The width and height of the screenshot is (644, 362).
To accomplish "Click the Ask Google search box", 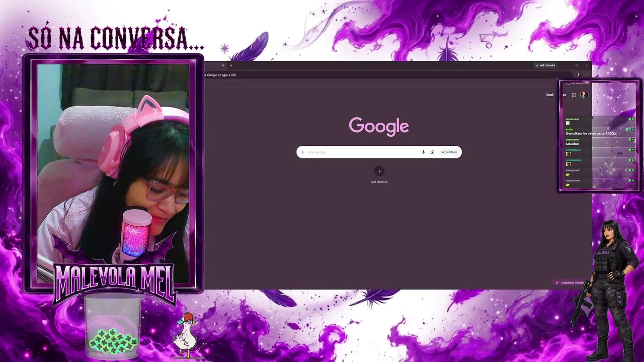I will [379, 152].
